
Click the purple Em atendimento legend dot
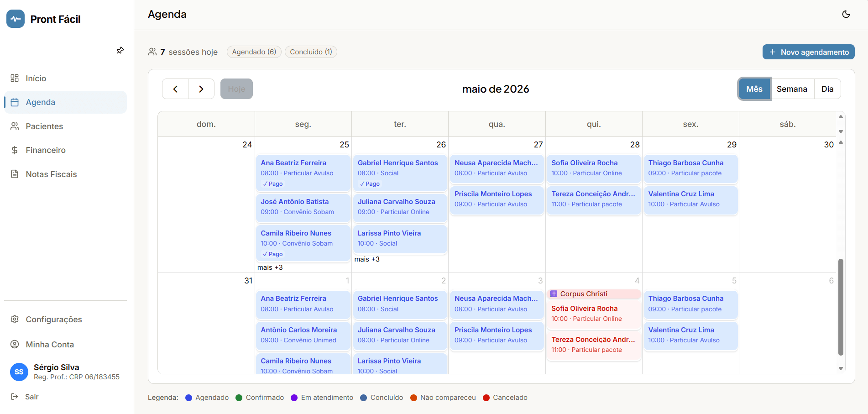[x=294, y=398]
